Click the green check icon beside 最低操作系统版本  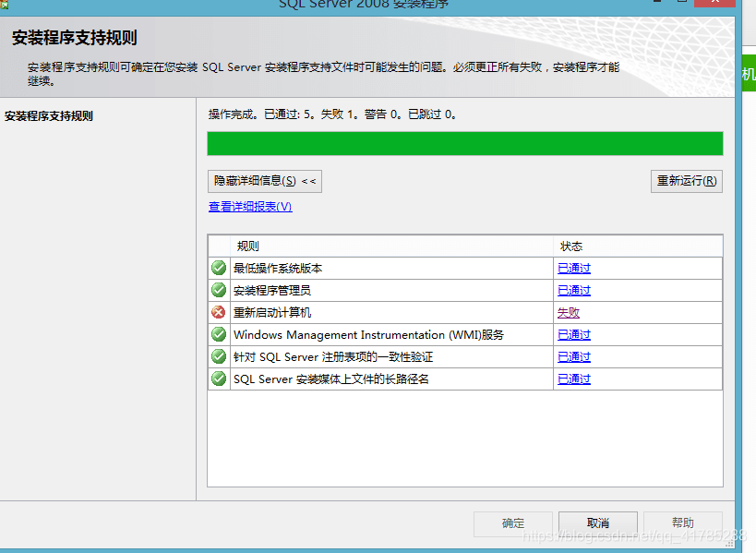(219, 268)
